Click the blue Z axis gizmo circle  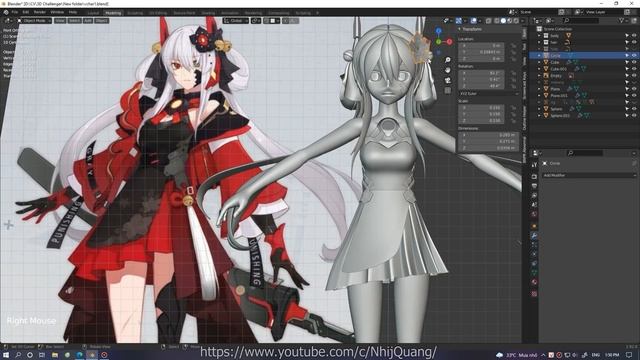click(438, 31)
